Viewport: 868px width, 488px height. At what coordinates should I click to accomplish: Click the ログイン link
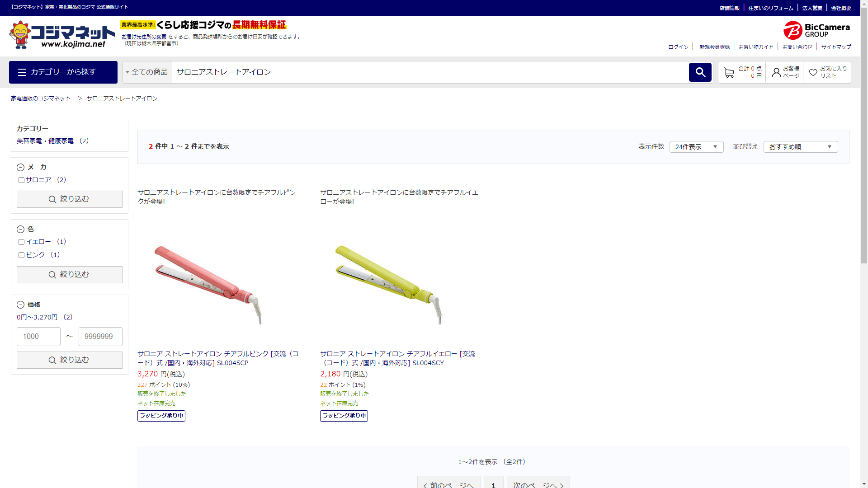678,47
